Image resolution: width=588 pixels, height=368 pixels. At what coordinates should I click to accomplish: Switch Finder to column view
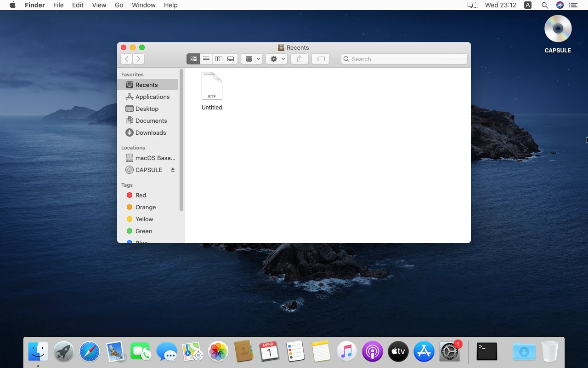[x=219, y=59]
